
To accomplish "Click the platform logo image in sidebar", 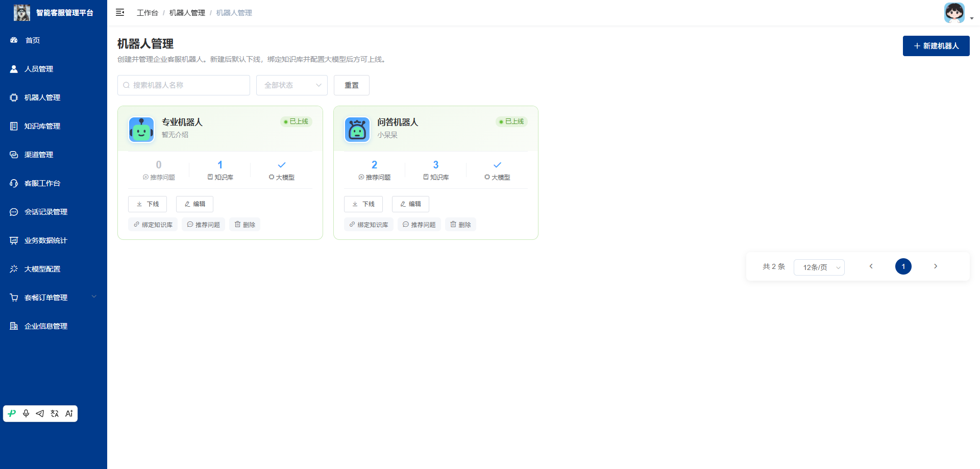I will click(x=21, y=13).
